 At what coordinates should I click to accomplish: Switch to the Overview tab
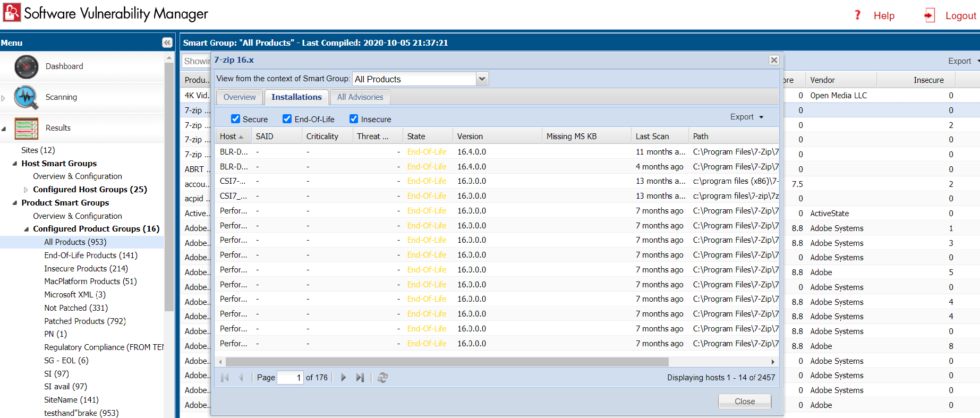[239, 97]
